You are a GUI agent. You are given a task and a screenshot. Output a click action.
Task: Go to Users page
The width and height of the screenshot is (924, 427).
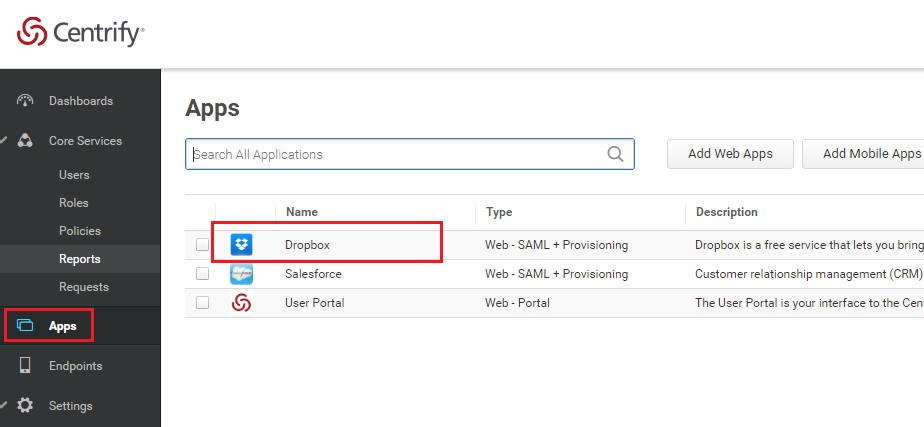[74, 175]
